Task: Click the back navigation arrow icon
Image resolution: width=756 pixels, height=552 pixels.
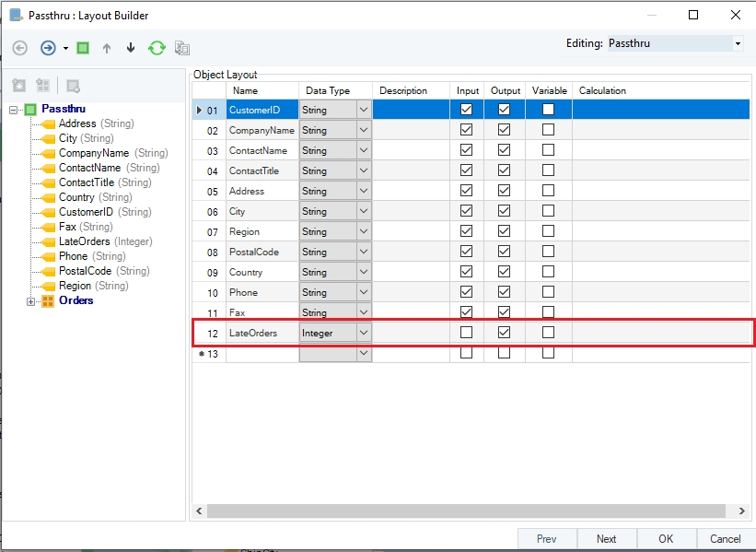Action: (x=19, y=48)
